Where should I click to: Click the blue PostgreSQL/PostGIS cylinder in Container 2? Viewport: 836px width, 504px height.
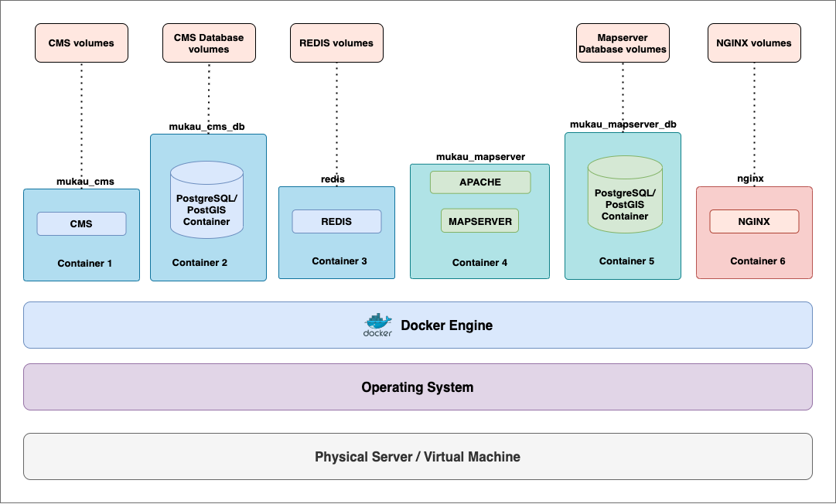pyautogui.click(x=206, y=199)
